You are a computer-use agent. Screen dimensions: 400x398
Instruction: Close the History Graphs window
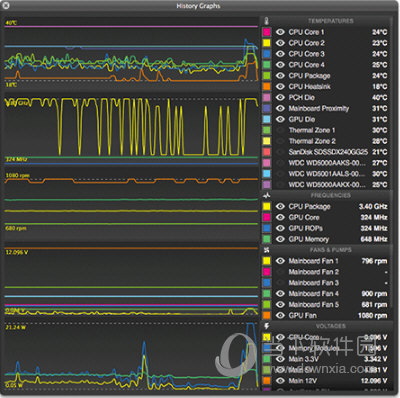[6, 6]
